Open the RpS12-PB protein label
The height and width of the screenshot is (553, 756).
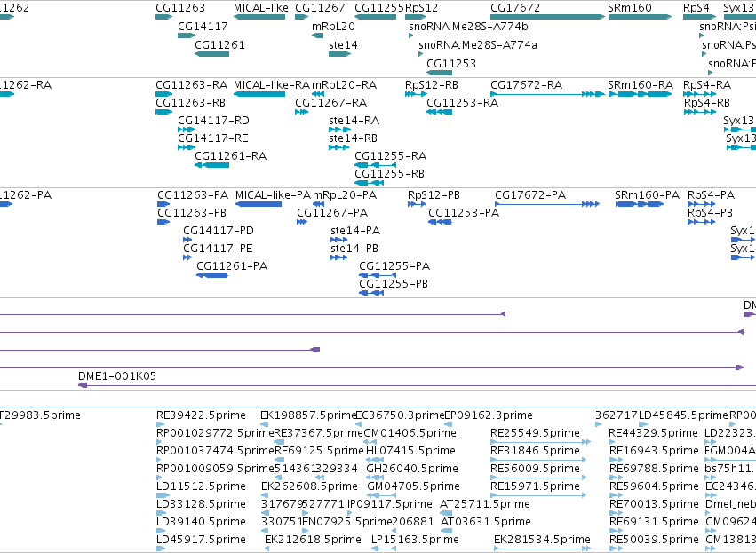(x=434, y=195)
